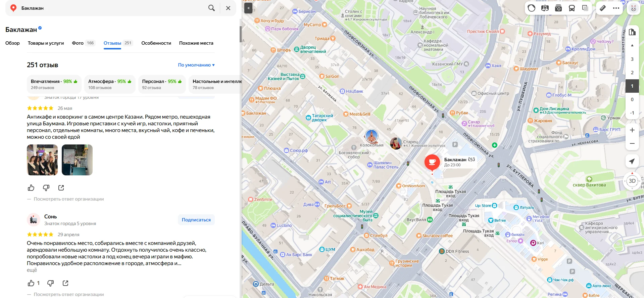Switch to the 'Обзор' tab
644x298 pixels.
coord(12,43)
